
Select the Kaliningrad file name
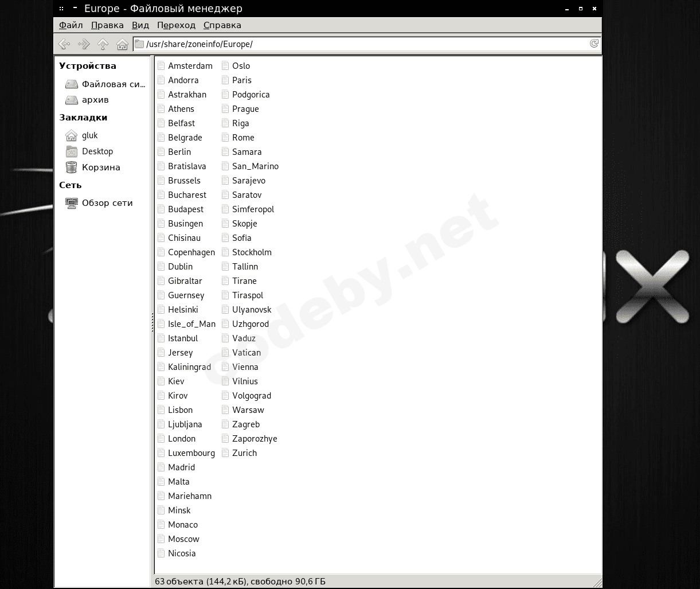(190, 367)
